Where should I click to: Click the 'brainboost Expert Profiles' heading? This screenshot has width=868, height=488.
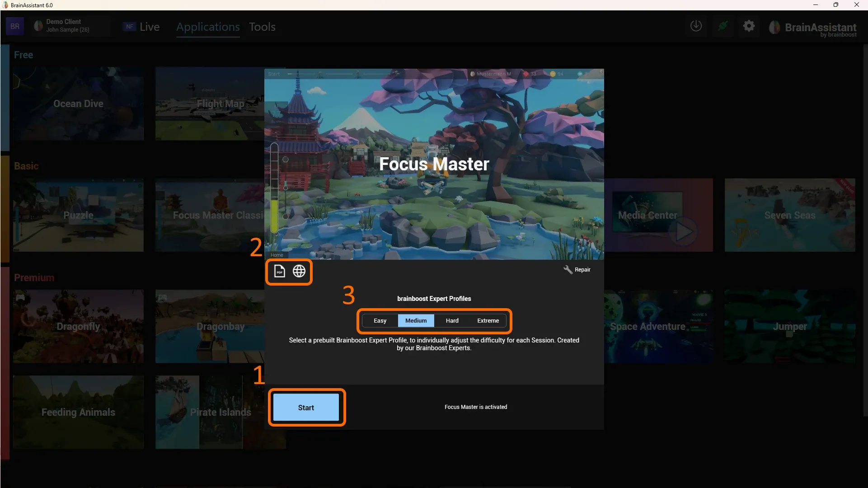click(434, 299)
